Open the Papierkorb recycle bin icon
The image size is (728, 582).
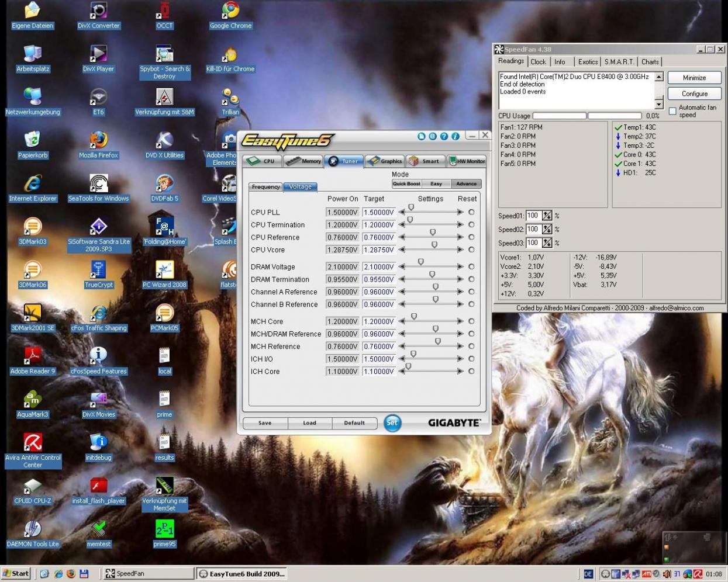(x=32, y=141)
